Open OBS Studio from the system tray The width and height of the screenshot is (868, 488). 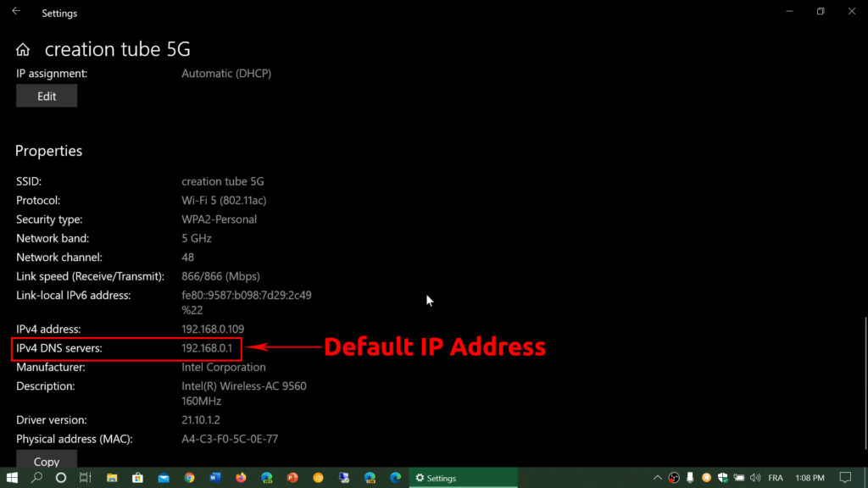tap(672, 478)
